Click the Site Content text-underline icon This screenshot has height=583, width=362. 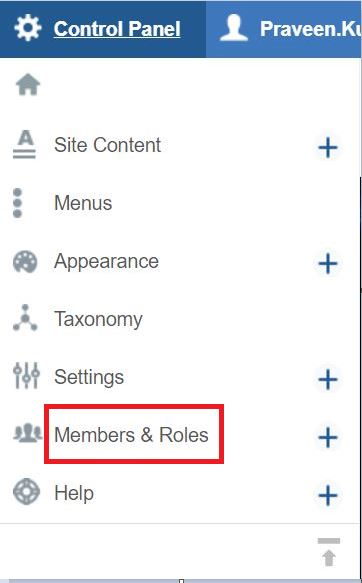point(25,145)
